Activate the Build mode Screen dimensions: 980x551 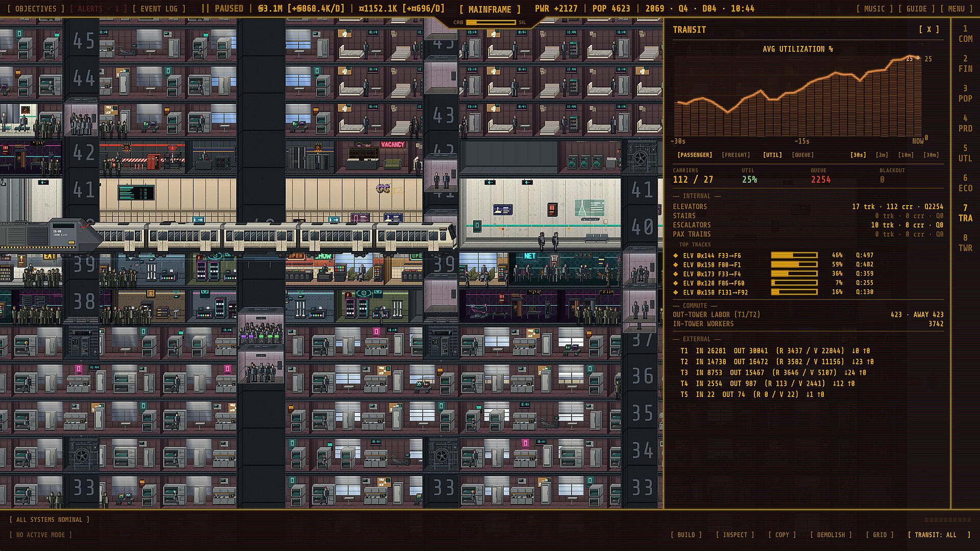click(686, 535)
